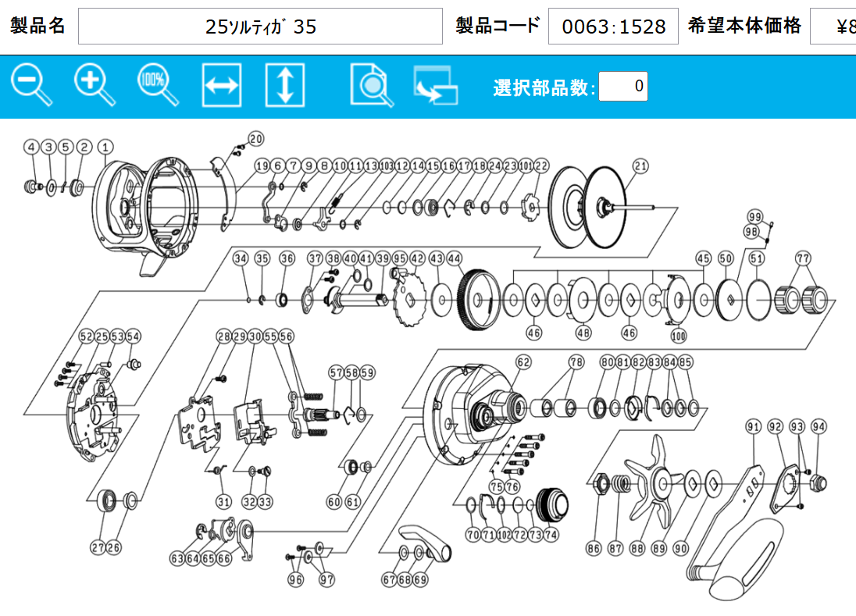The image size is (856, 616).
Task: Select part number 21 spool callout
Action: (640, 166)
